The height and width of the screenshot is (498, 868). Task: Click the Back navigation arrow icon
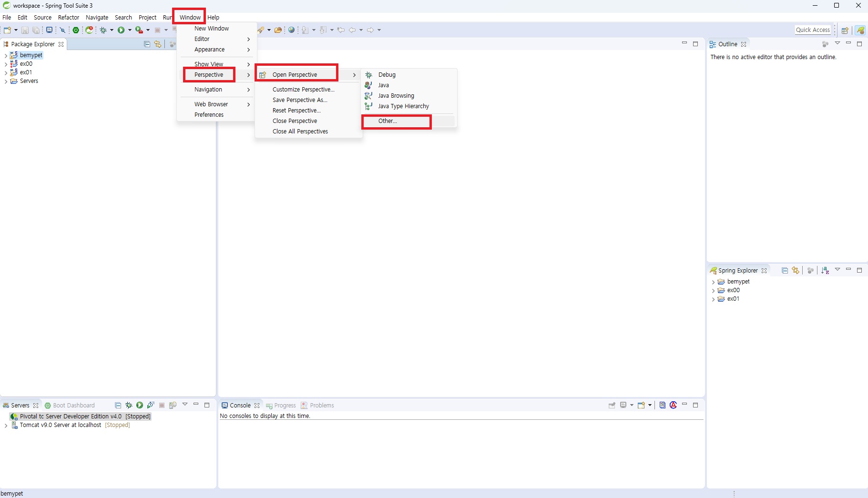[352, 30]
